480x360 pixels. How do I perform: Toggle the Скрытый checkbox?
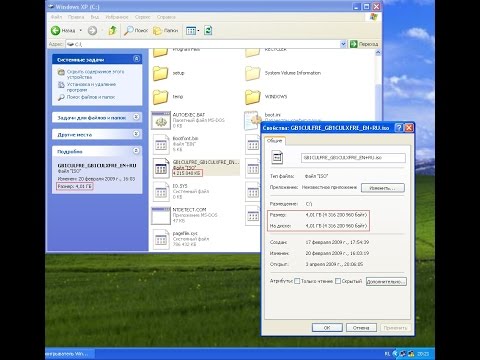pyautogui.click(x=338, y=281)
